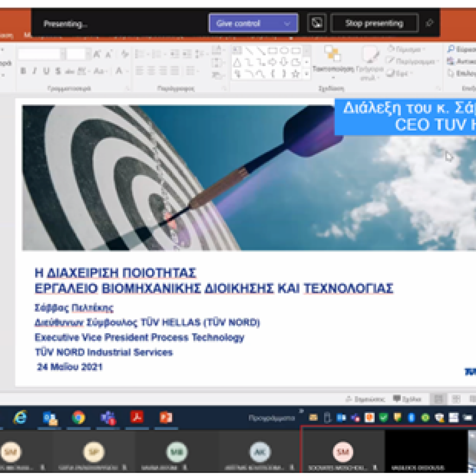The image size is (476, 476).
Task: Click the Find (magnifier) command
Action: click(x=461, y=49)
